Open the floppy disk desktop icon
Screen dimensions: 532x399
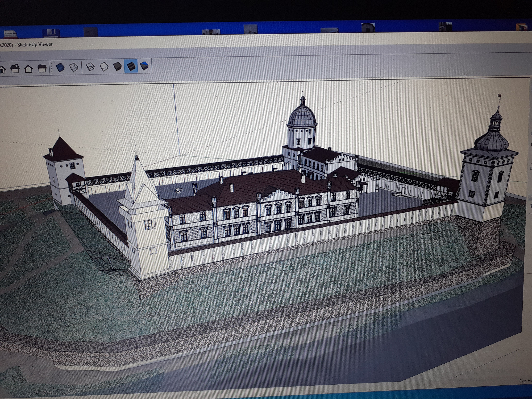pyautogui.click(x=51, y=33)
